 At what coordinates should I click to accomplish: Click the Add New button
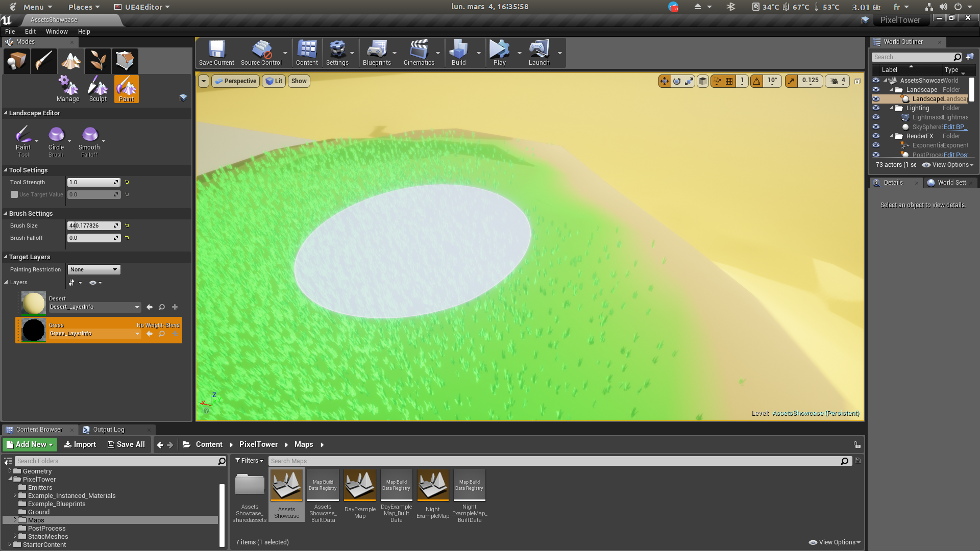coord(30,444)
